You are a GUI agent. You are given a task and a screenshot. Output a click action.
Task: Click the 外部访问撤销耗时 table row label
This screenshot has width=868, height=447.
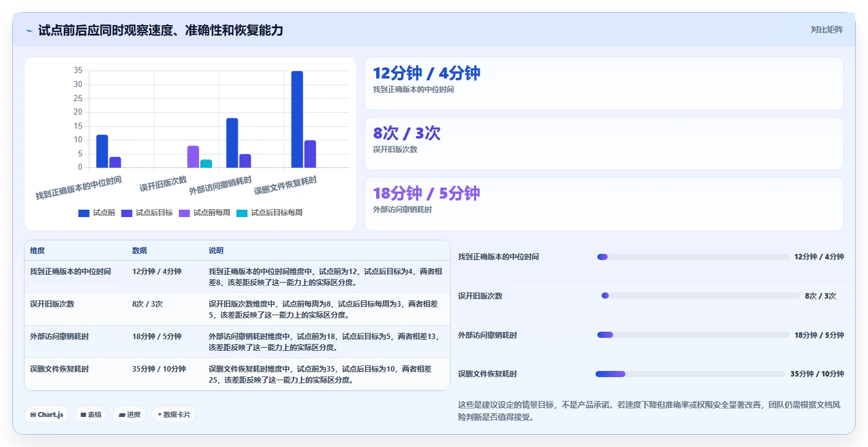[59, 337]
